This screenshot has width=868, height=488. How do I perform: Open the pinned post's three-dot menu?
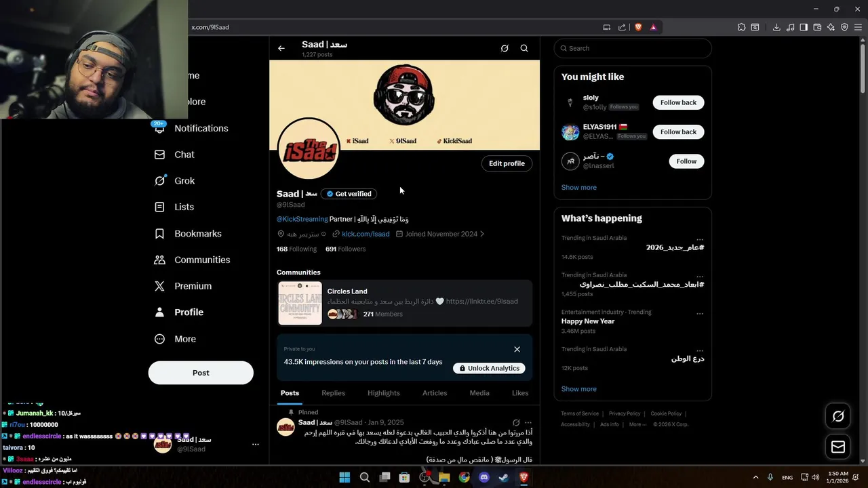528,422
